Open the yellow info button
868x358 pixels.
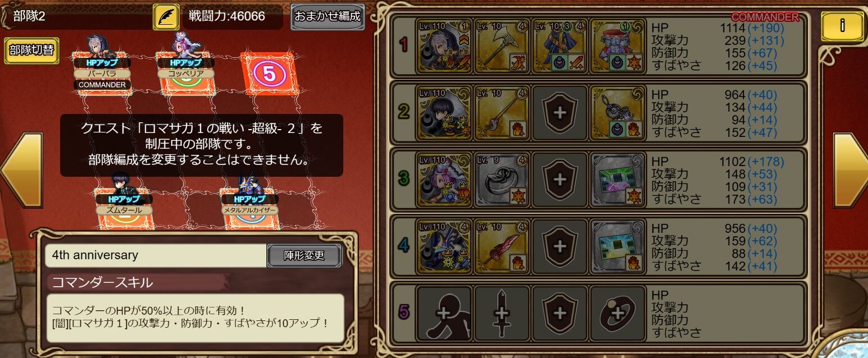[x=842, y=25]
